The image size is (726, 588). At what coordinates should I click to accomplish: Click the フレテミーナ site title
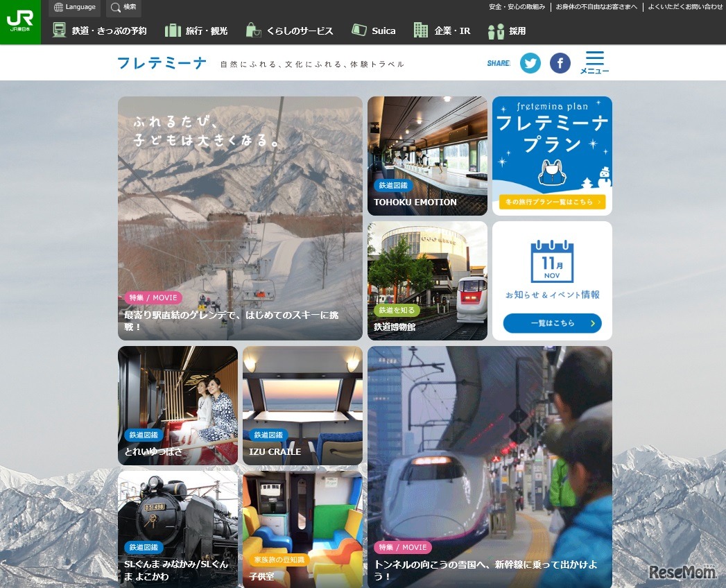coord(162,63)
